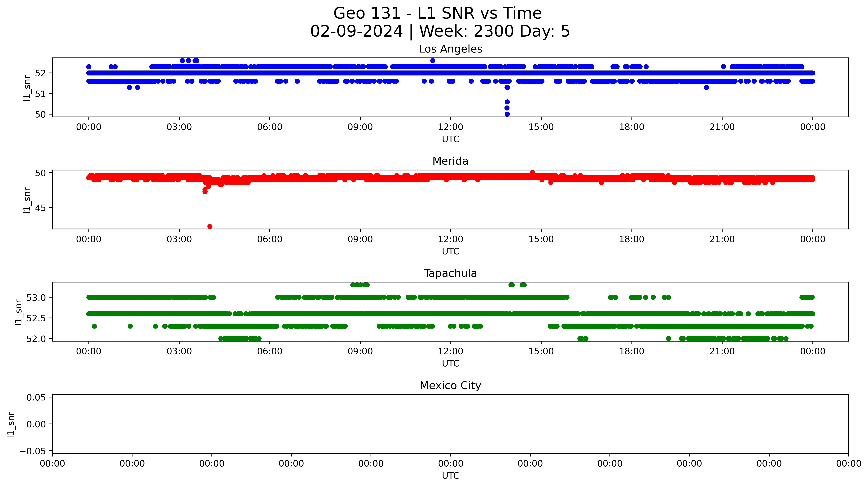The image size is (868, 487).
Task: Click the 18:00 tick on Tapachula x-axis
Action: 631,351
